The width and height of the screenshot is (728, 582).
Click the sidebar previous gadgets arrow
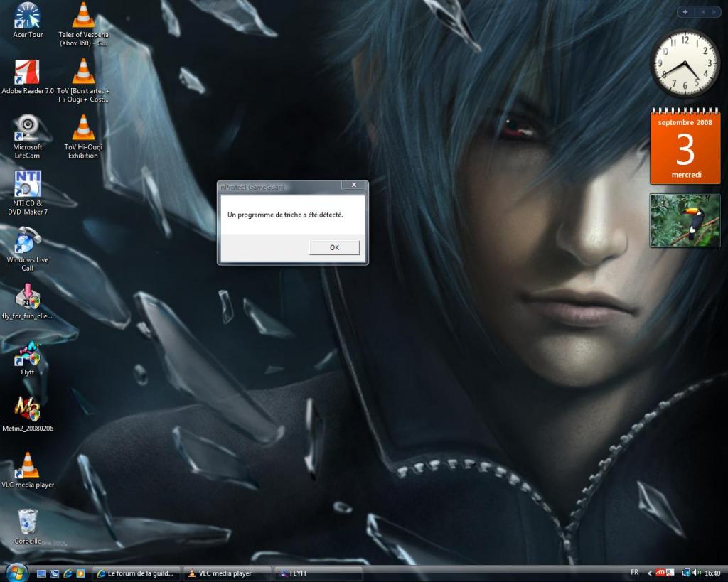[x=703, y=12]
